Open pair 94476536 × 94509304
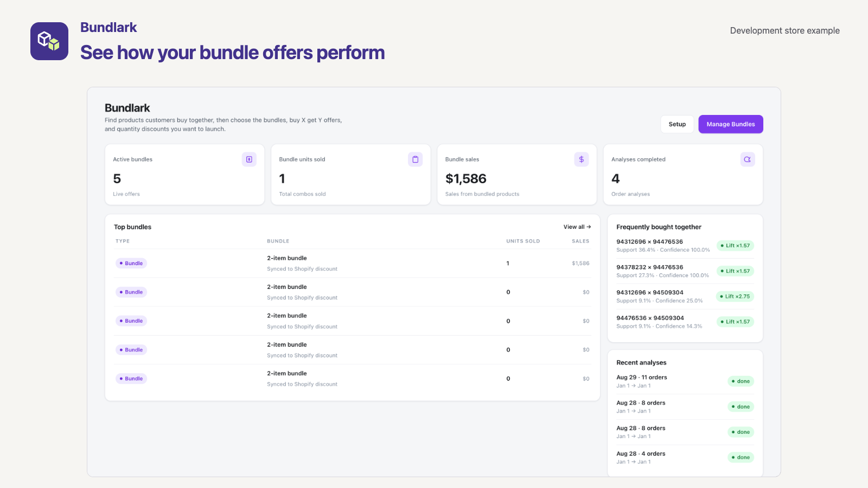Viewport: 868px width, 488px height. click(x=650, y=318)
